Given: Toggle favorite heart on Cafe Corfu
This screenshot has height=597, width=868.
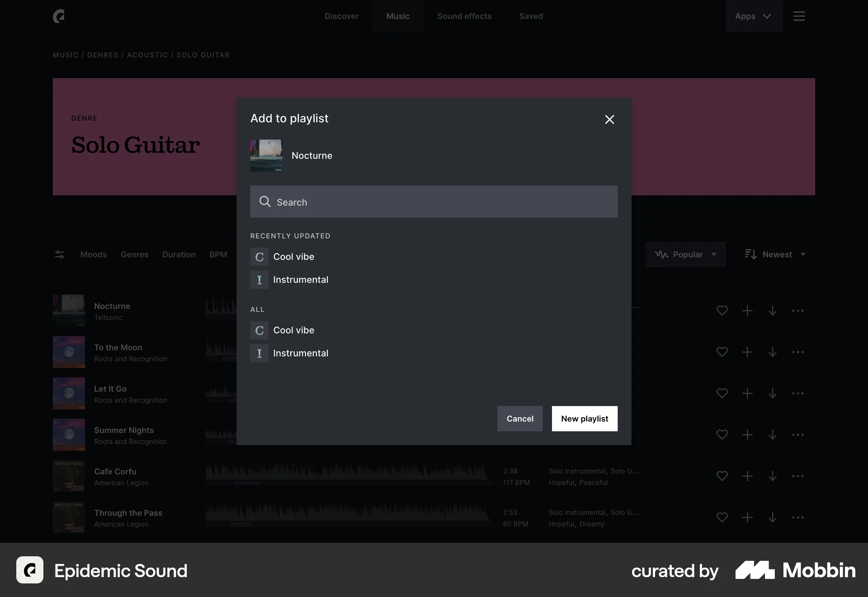Looking at the screenshot, I should point(722,476).
